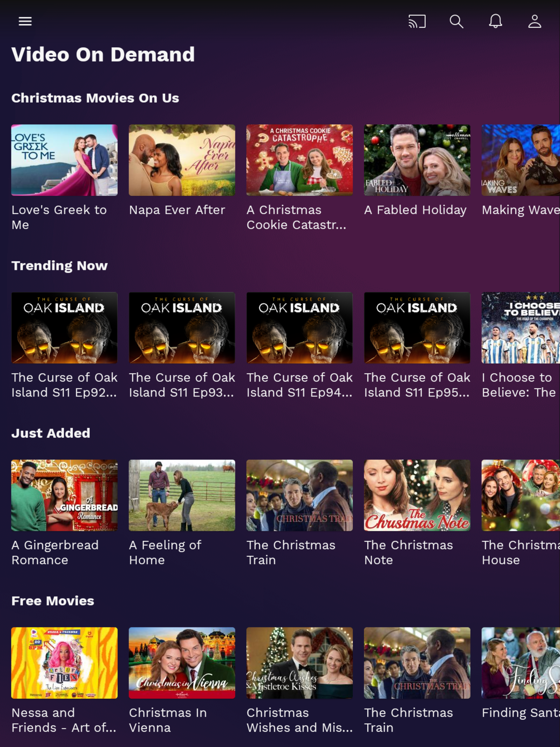
Task: Play Curse of Oak Island S11 Ep95 thumbnail
Action: [x=417, y=328]
